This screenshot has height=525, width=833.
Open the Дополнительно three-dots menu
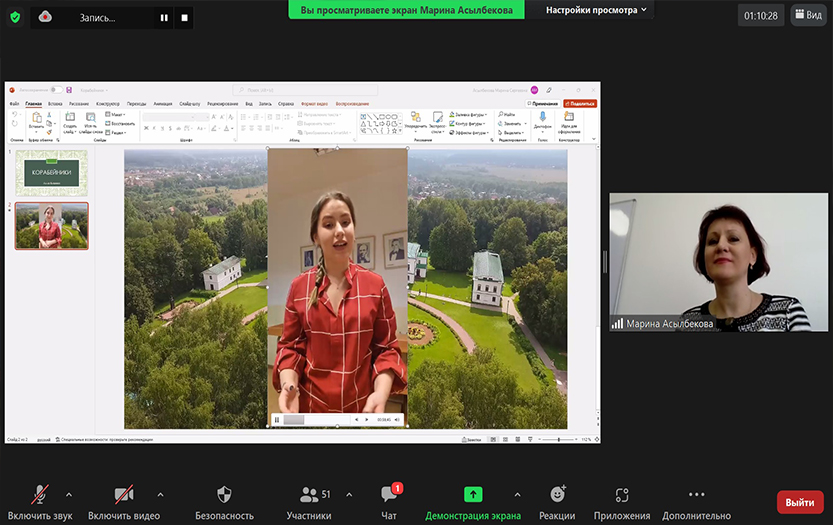tap(697, 496)
